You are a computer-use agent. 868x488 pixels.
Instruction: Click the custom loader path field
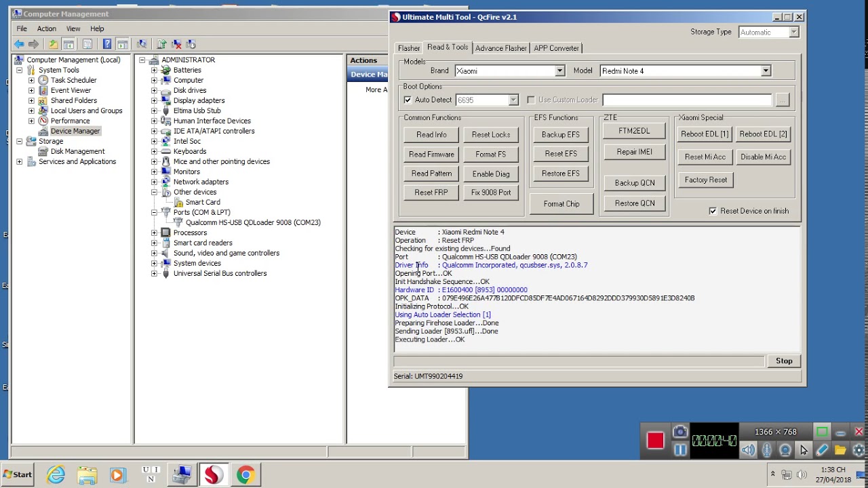point(686,100)
